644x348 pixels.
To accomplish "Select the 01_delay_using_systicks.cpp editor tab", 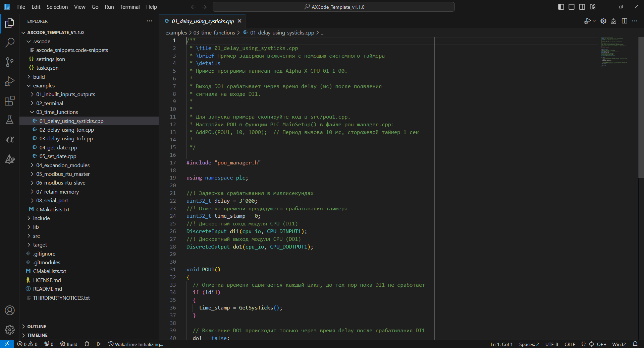I will (203, 21).
